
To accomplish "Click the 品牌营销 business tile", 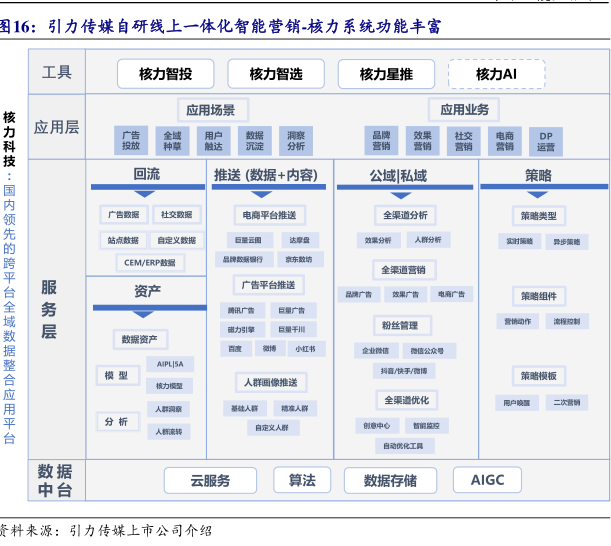I will pos(381,140).
